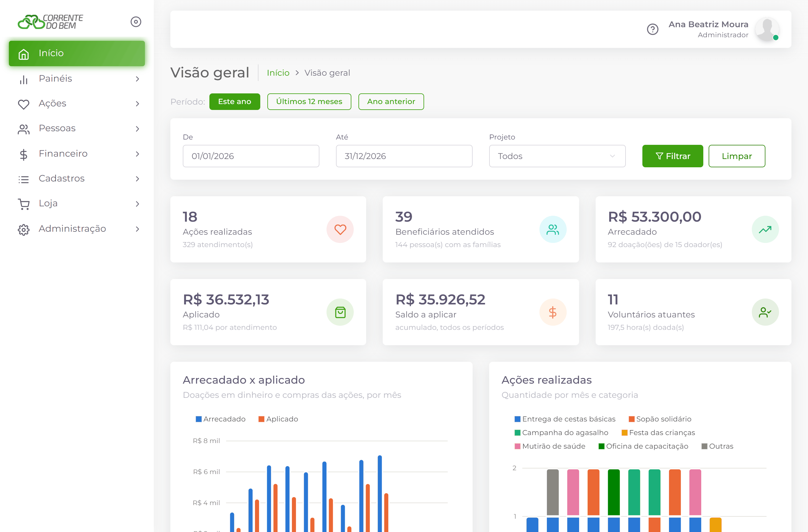
Task: Click the heart icon on Ações realizadas card
Action: click(x=340, y=229)
